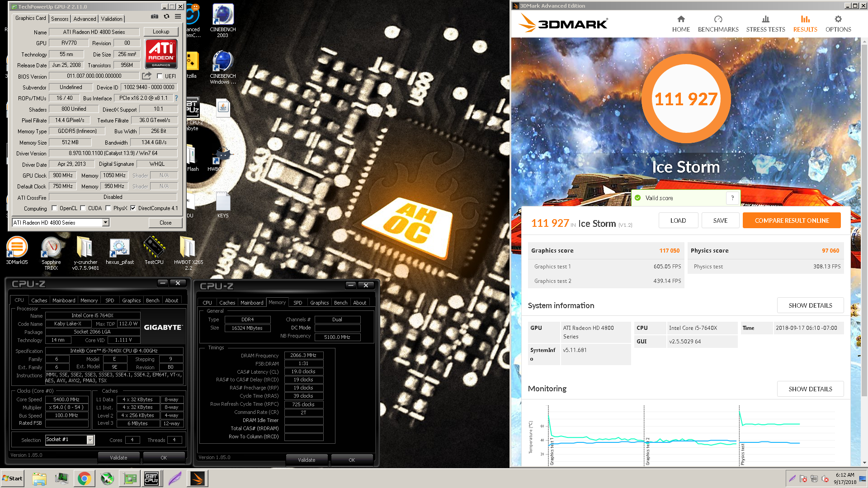Screen dimensions: 868x488
Task: Click the volume speaker tray icon
Action: point(825,479)
